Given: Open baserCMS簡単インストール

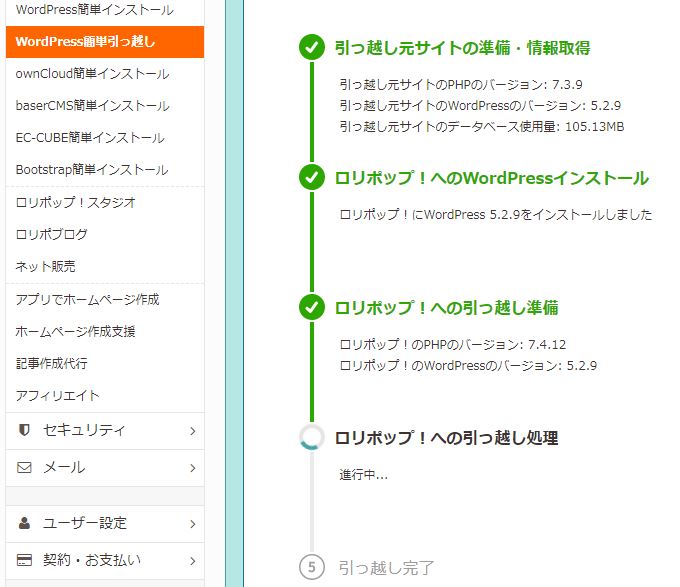Looking at the screenshot, I should pos(92,106).
